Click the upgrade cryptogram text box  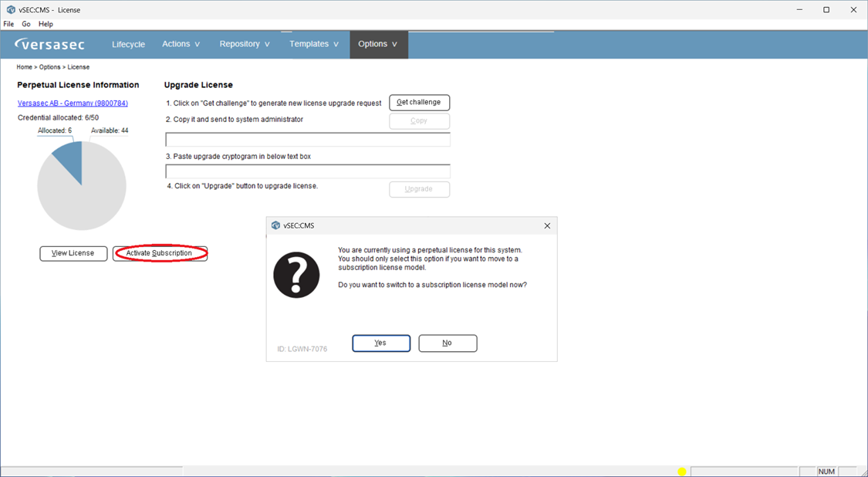[308, 171]
